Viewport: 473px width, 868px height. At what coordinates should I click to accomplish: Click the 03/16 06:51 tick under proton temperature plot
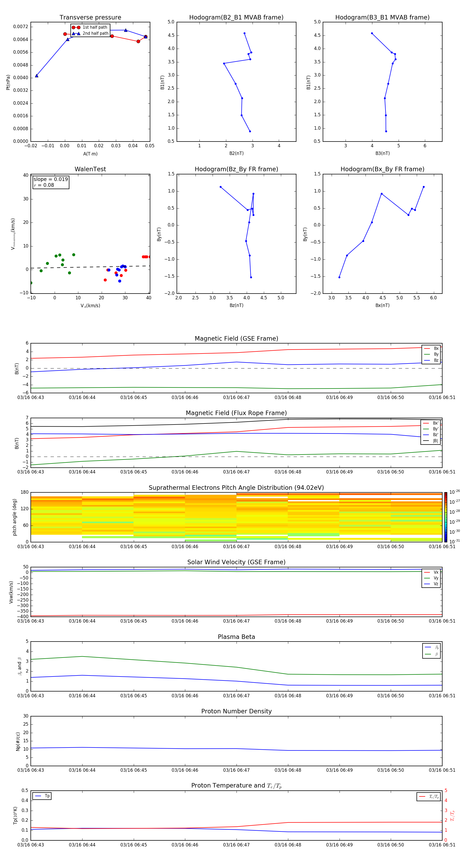[442, 845]
